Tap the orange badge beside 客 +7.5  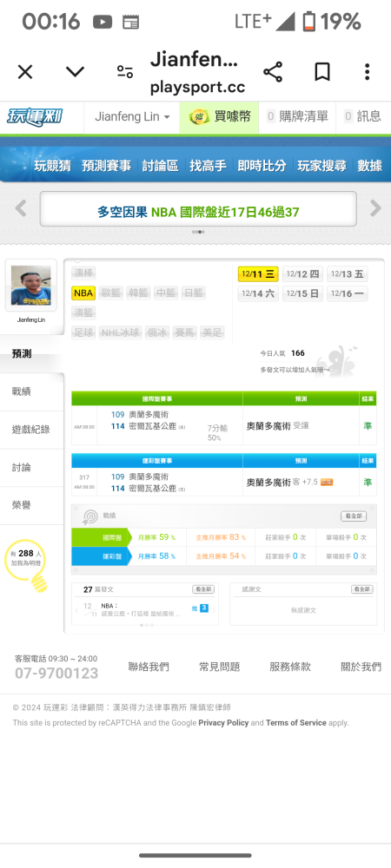[327, 482]
